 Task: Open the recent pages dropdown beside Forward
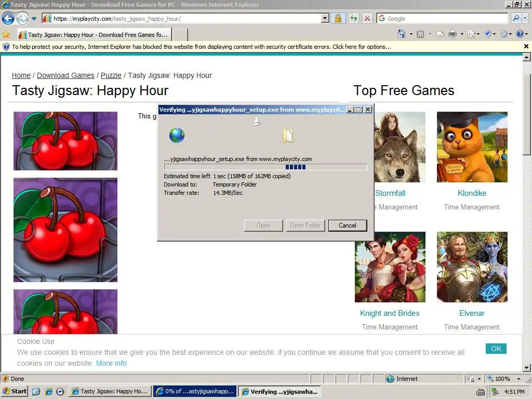pyautogui.click(x=34, y=19)
